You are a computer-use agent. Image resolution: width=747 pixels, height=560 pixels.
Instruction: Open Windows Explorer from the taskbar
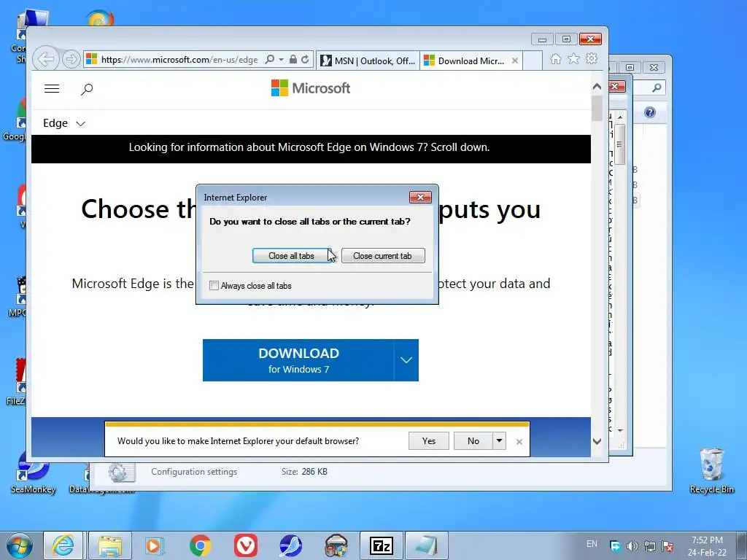click(110, 545)
